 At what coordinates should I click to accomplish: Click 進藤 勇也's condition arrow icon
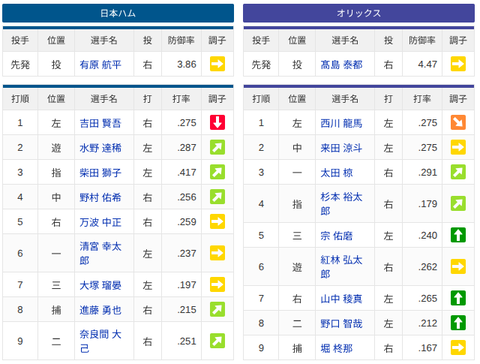tap(217, 309)
